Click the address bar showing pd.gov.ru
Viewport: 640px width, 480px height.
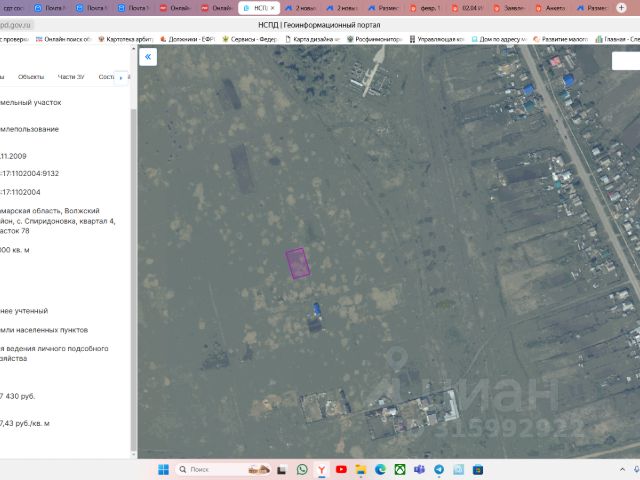pos(16,25)
